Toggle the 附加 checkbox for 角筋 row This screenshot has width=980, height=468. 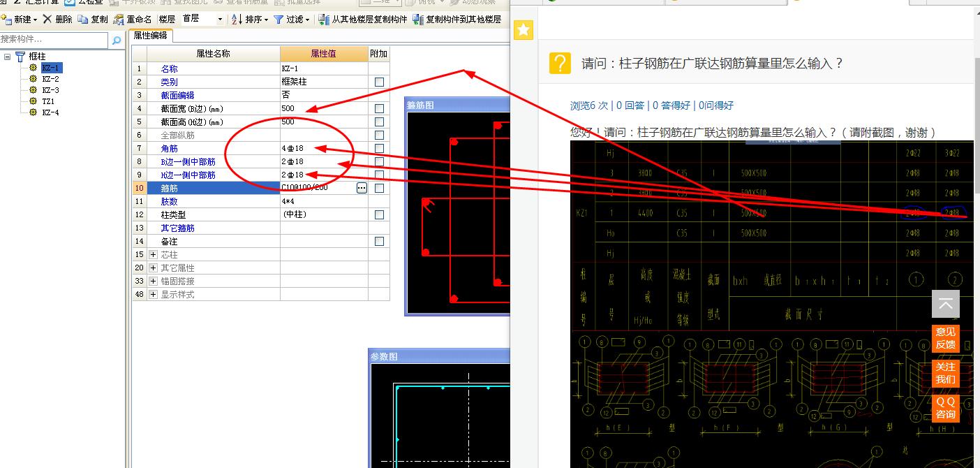click(379, 148)
